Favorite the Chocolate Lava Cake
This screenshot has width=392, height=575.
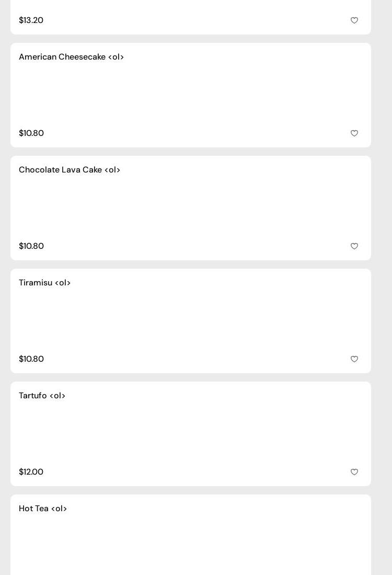(354, 246)
